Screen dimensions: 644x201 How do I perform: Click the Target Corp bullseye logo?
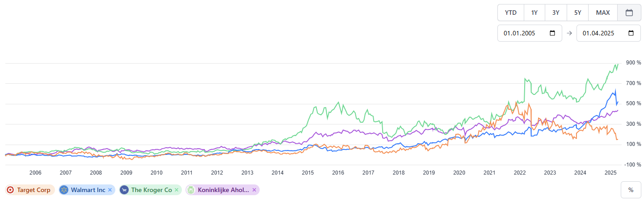(10, 190)
